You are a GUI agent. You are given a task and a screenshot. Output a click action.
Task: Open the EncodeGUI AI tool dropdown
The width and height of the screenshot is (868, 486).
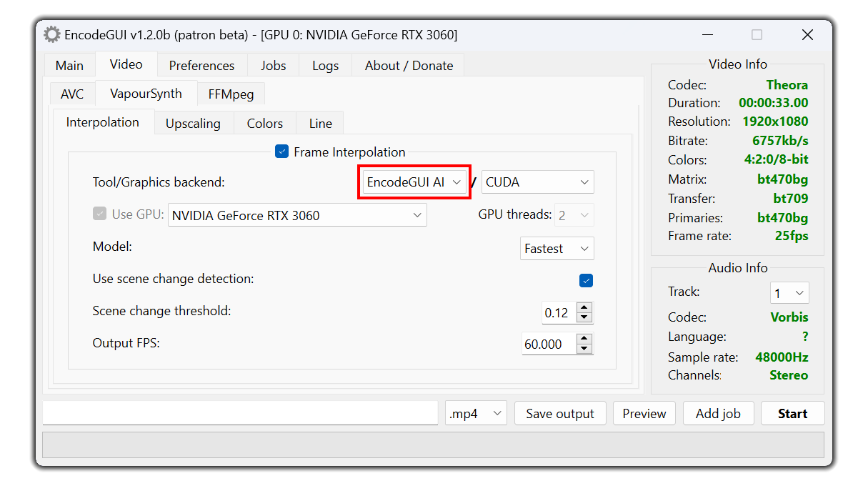pyautogui.click(x=414, y=182)
